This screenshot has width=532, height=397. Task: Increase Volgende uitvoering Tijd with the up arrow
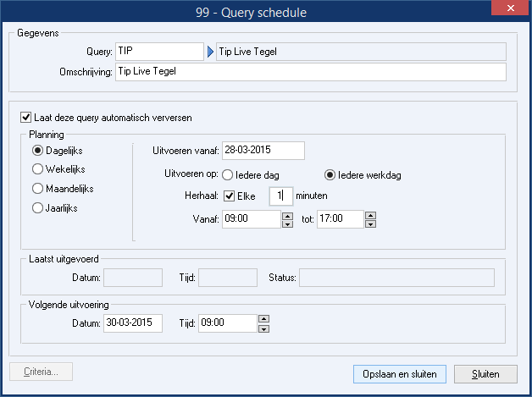pos(263,319)
